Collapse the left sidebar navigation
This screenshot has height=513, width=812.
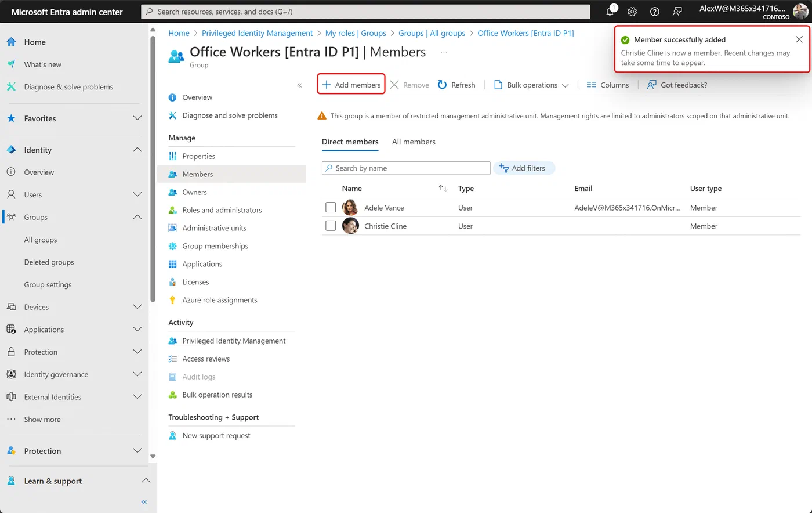tap(144, 502)
